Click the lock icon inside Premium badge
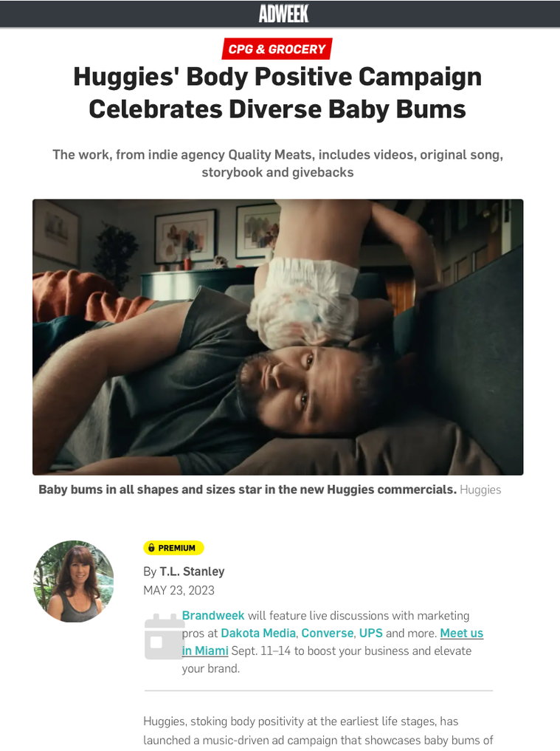The height and width of the screenshot is (751, 560). tap(151, 547)
